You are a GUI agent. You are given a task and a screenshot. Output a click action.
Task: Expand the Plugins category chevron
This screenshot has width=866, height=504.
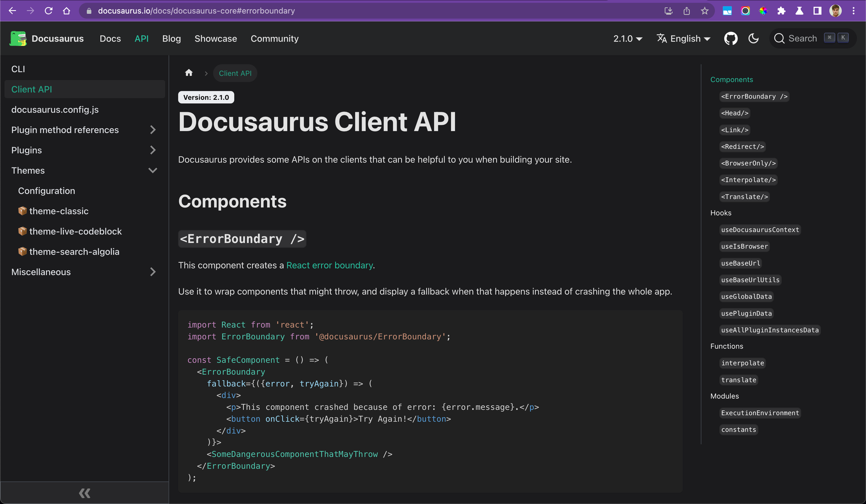point(153,150)
